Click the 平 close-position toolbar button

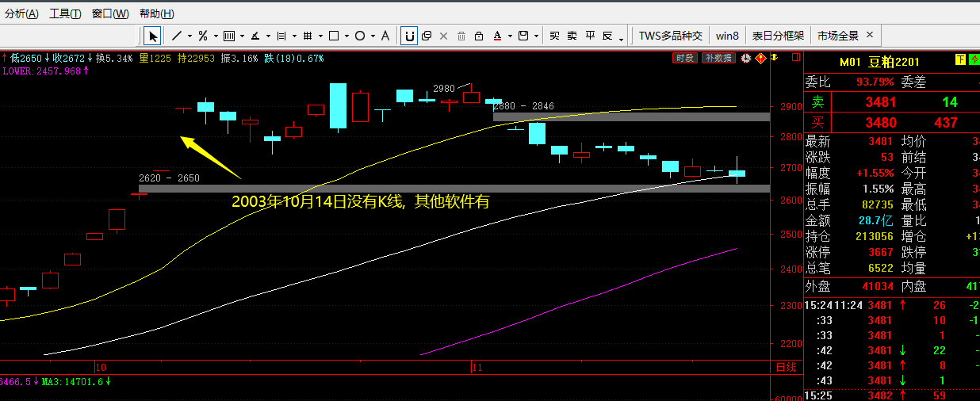(x=590, y=36)
